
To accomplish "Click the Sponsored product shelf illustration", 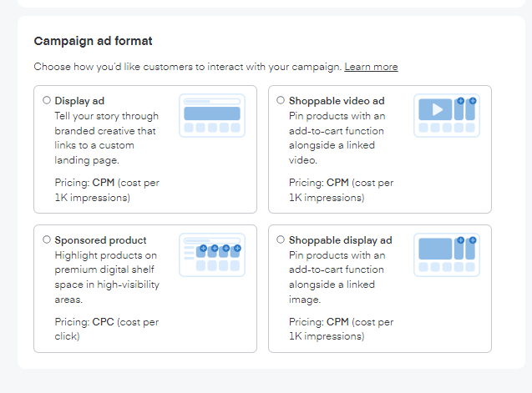I will [x=212, y=254].
